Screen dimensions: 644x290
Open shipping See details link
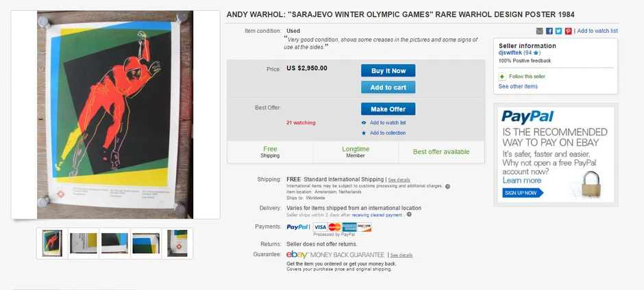399,180
